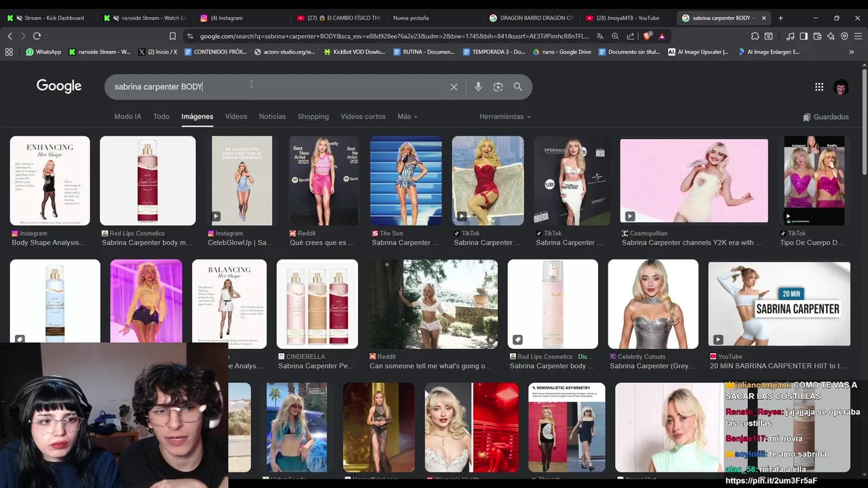
Task: Open the Google apps grid
Action: [x=819, y=87]
